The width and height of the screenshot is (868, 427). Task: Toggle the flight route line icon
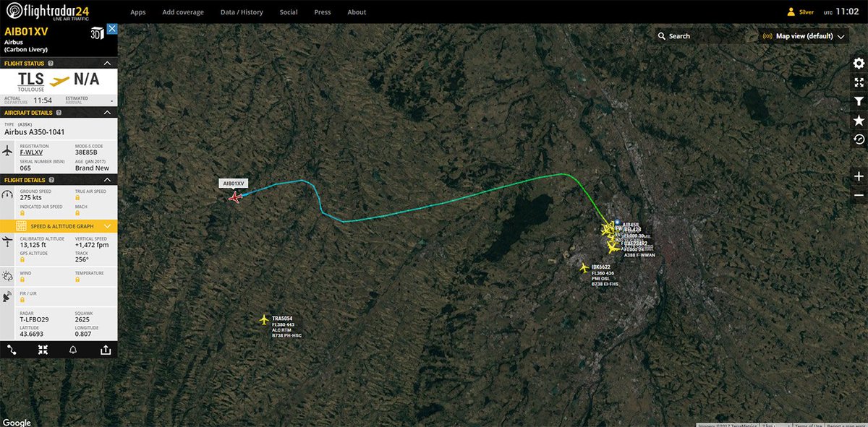click(12, 350)
